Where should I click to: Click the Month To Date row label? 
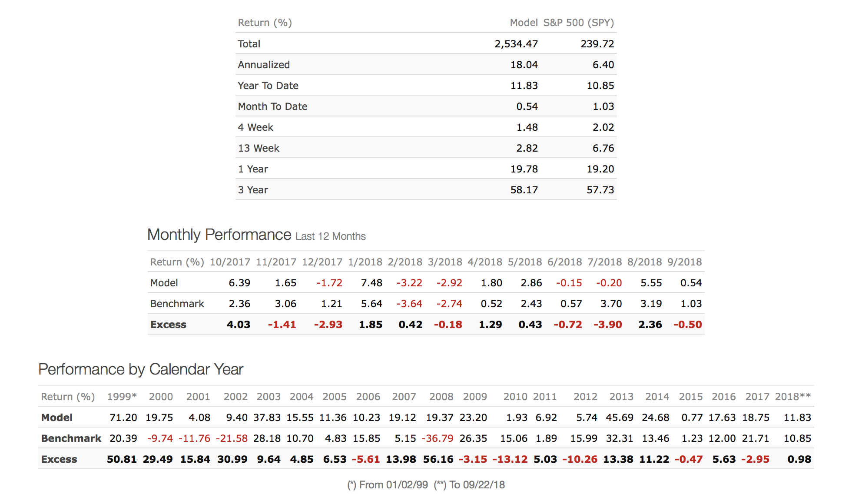272,106
